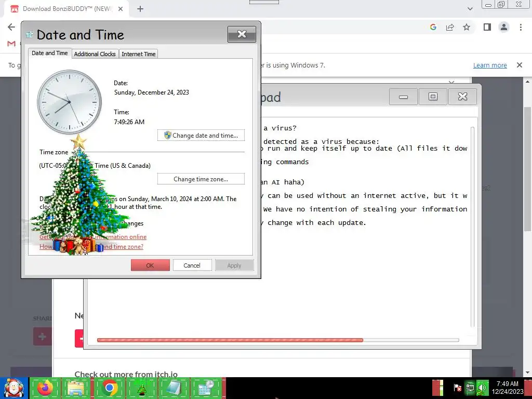The height and width of the screenshot is (399, 532).
Task: Open a new Chrome tab
Action: [140, 9]
